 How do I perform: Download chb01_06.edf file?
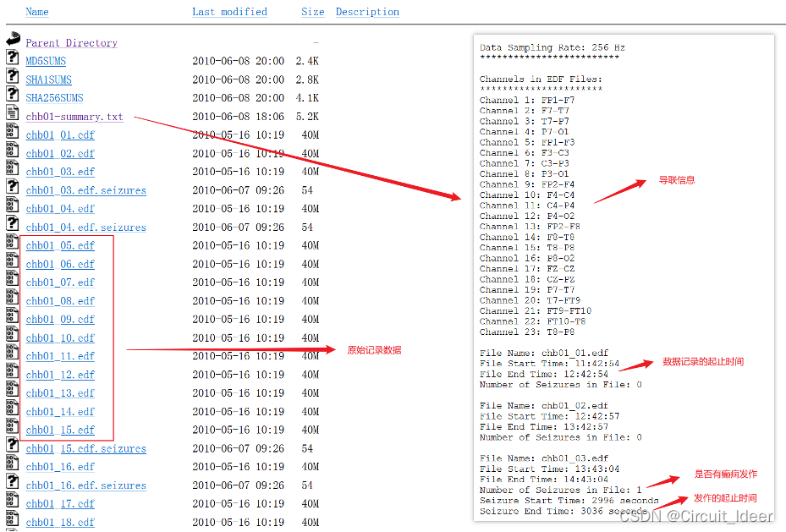60,265
